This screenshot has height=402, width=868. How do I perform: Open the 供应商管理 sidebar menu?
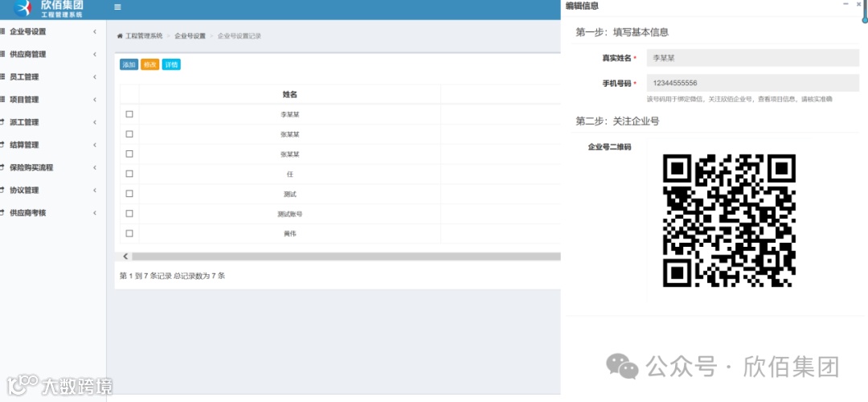pos(52,54)
